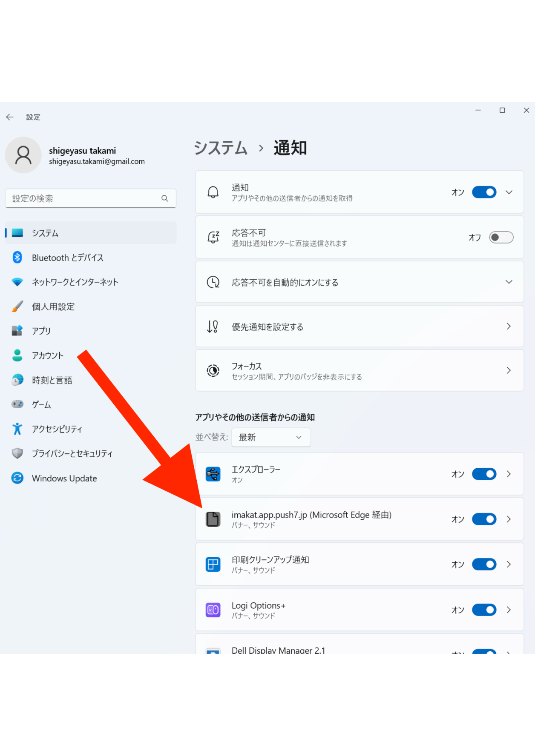The height and width of the screenshot is (756, 535).
Task: Click the Windows Update sync icon
Action: click(17, 478)
